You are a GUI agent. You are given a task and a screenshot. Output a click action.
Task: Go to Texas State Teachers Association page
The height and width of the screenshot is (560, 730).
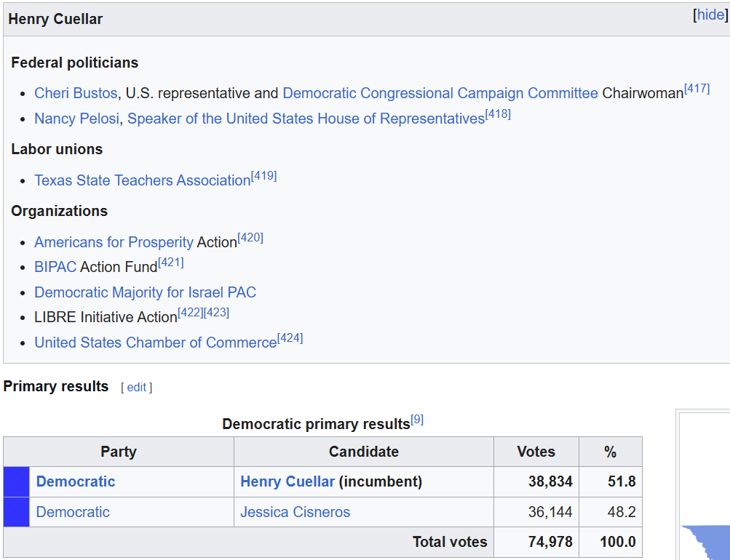(x=142, y=180)
